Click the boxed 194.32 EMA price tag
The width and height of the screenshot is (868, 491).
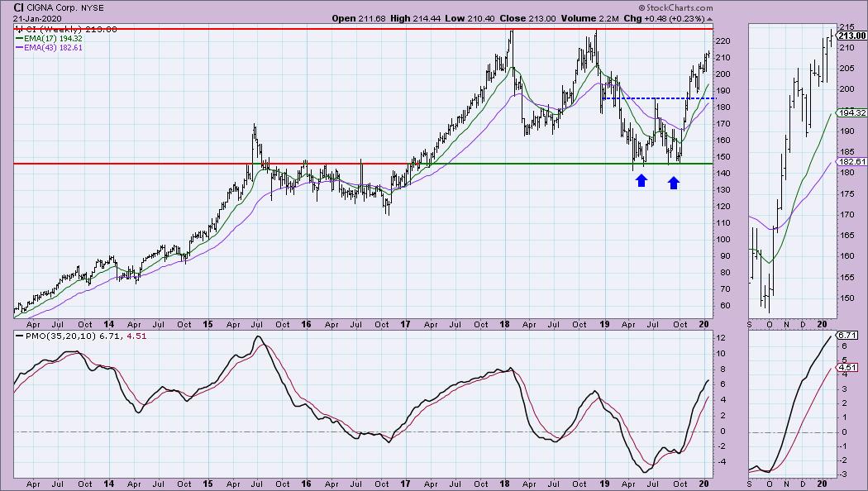[x=851, y=113]
